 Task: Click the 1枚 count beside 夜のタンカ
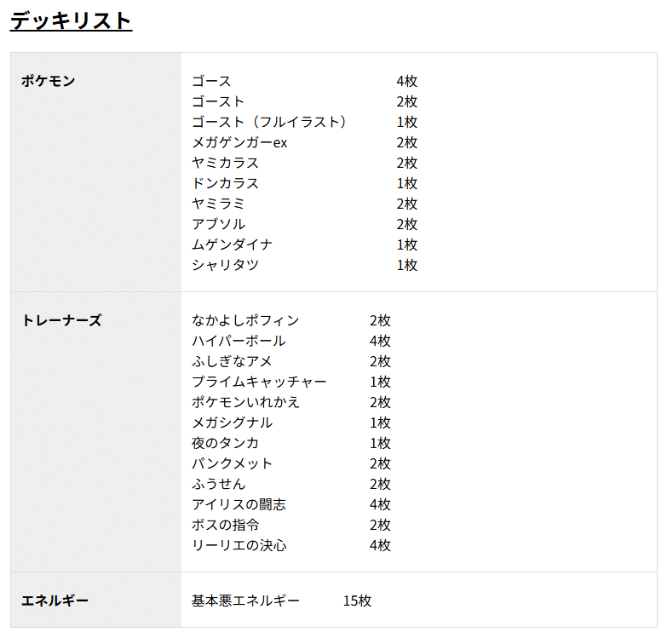[380, 443]
